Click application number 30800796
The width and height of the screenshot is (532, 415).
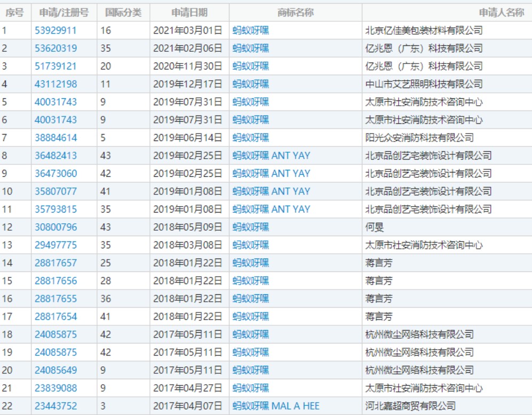click(x=55, y=227)
